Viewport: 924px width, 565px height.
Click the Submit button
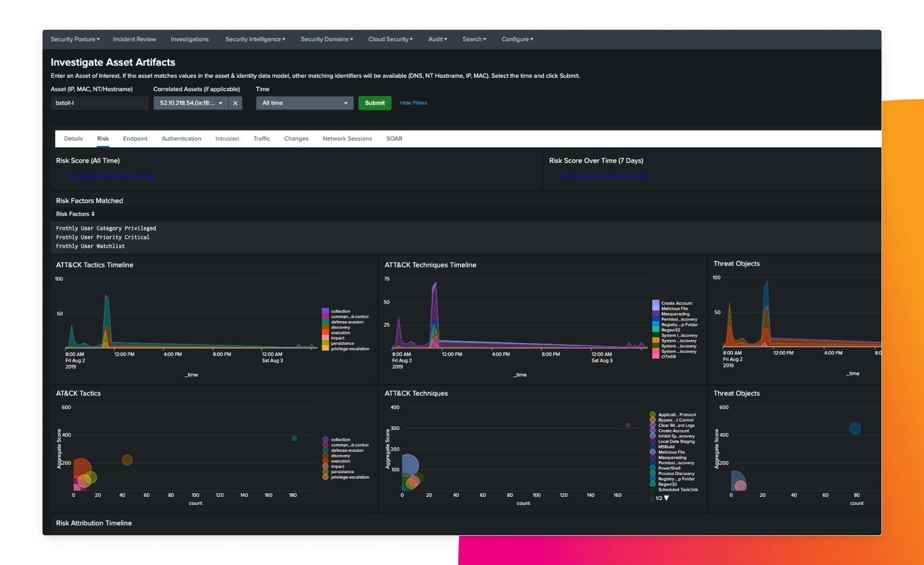374,103
